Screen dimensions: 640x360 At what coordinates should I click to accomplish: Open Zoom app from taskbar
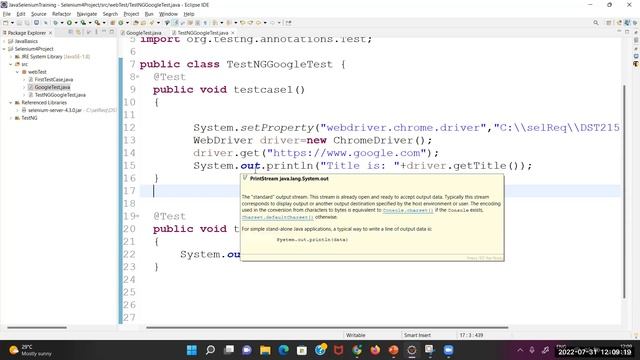[x=449, y=350]
